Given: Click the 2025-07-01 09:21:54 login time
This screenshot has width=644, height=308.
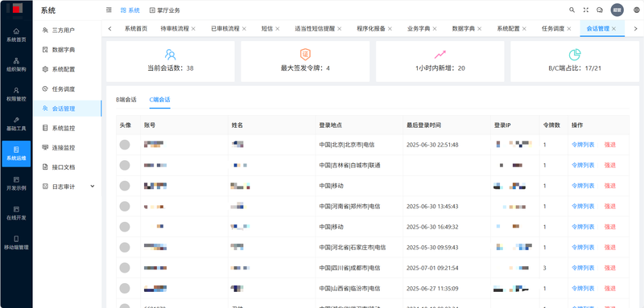Looking at the screenshot, I should point(432,268).
